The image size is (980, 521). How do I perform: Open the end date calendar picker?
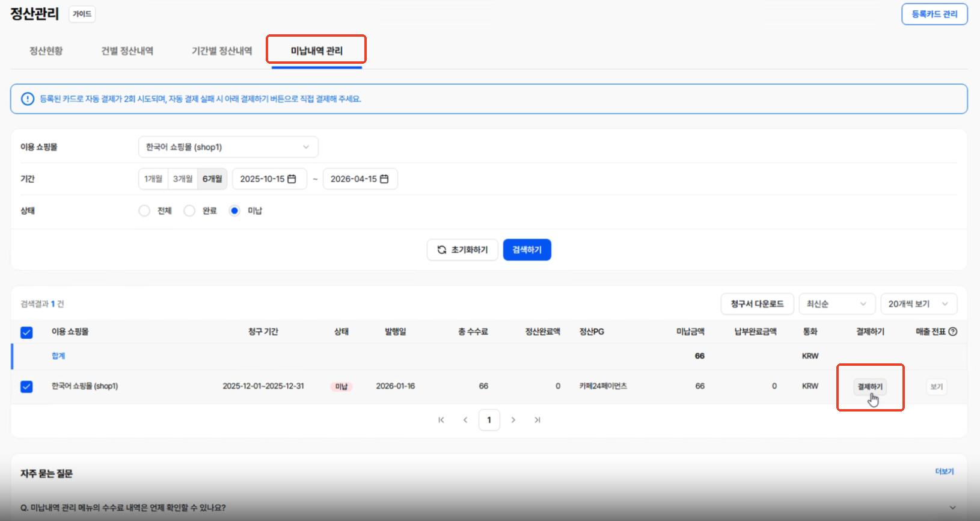[x=384, y=179]
